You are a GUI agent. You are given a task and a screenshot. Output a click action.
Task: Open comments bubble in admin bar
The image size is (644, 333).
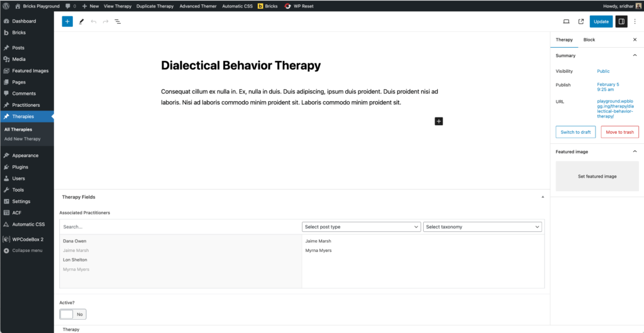coord(70,6)
